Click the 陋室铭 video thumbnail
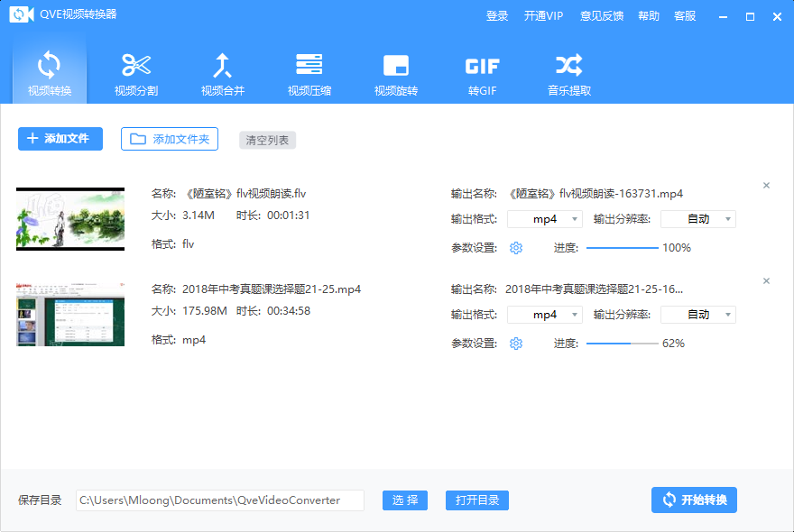The height and width of the screenshot is (532, 794). point(69,218)
